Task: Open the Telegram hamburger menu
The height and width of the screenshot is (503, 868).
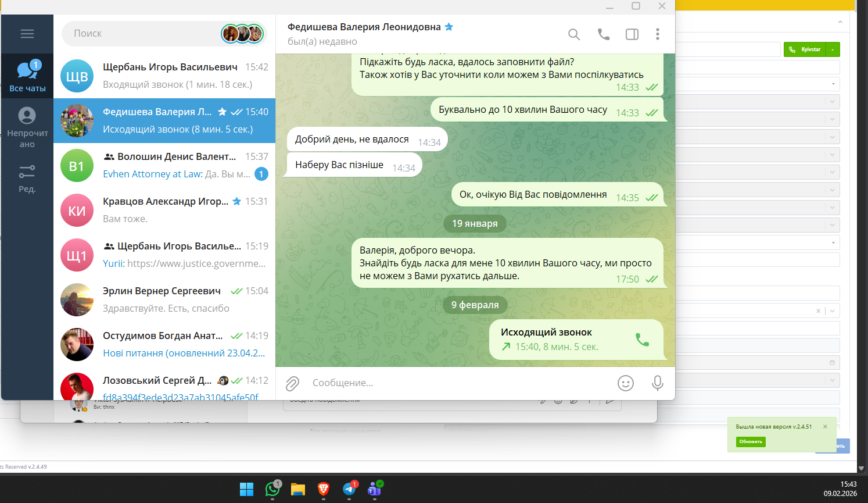Action: (x=27, y=34)
